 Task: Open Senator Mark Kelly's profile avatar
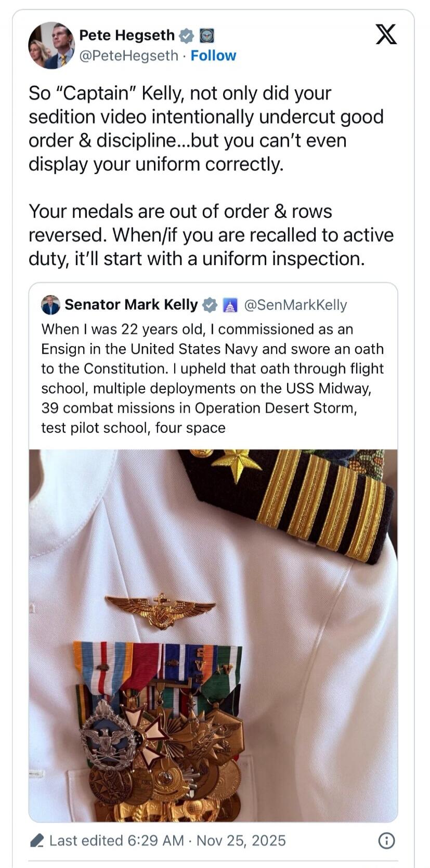pos(50,305)
